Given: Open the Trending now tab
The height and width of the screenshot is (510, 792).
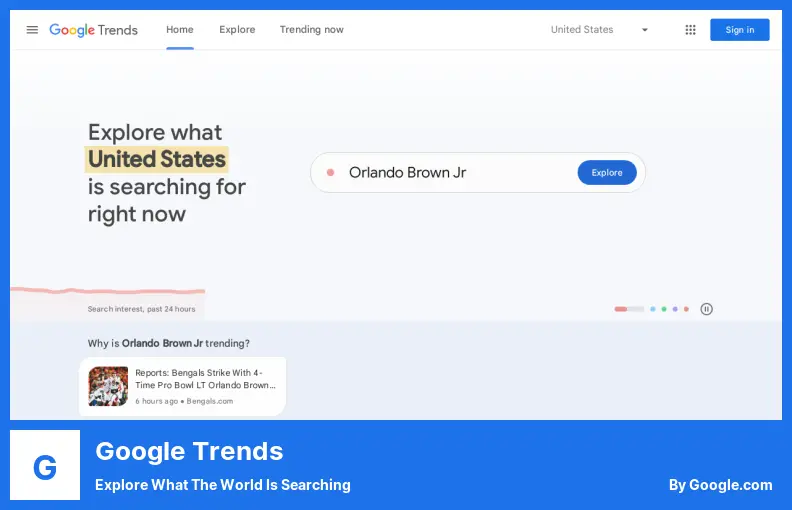Looking at the screenshot, I should [x=312, y=30].
